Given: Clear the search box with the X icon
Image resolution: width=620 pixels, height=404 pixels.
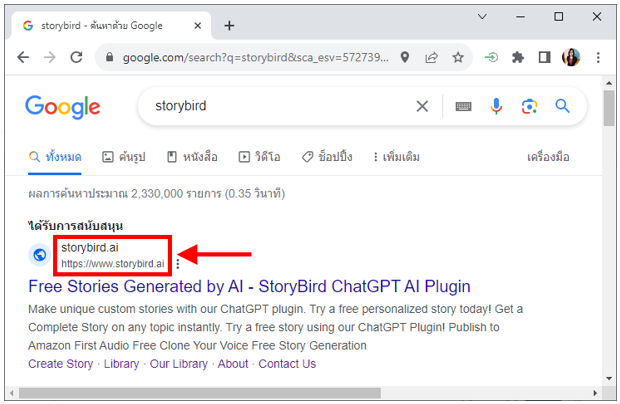Looking at the screenshot, I should click(422, 106).
